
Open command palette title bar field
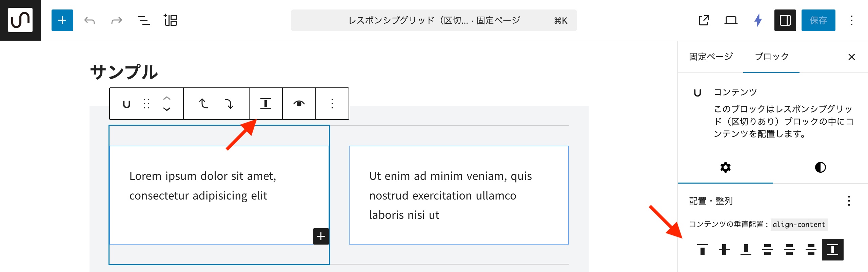pos(434,20)
